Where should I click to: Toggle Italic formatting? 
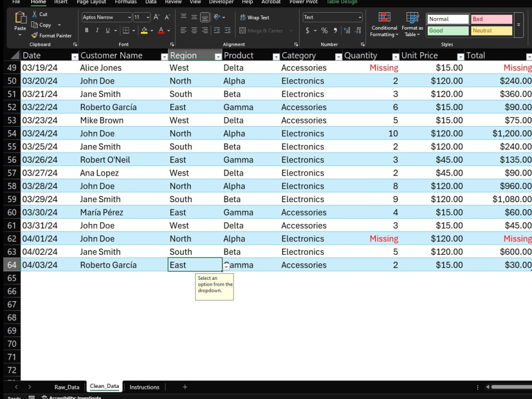[x=97, y=30]
